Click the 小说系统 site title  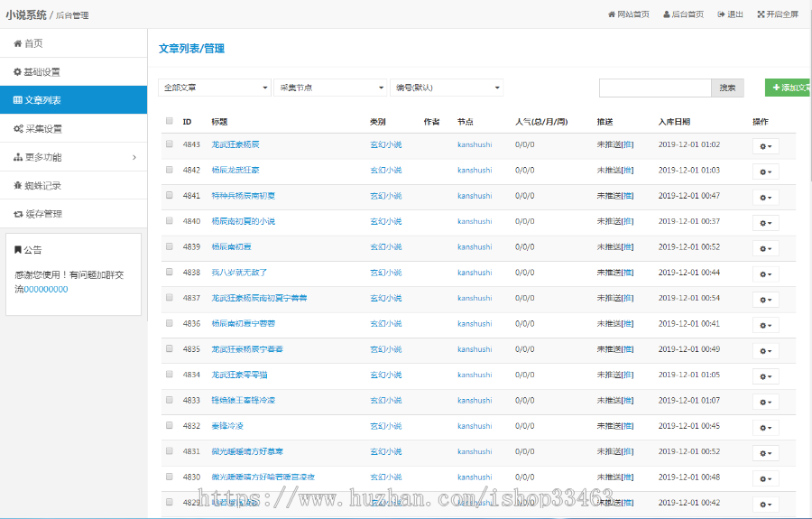(26, 15)
